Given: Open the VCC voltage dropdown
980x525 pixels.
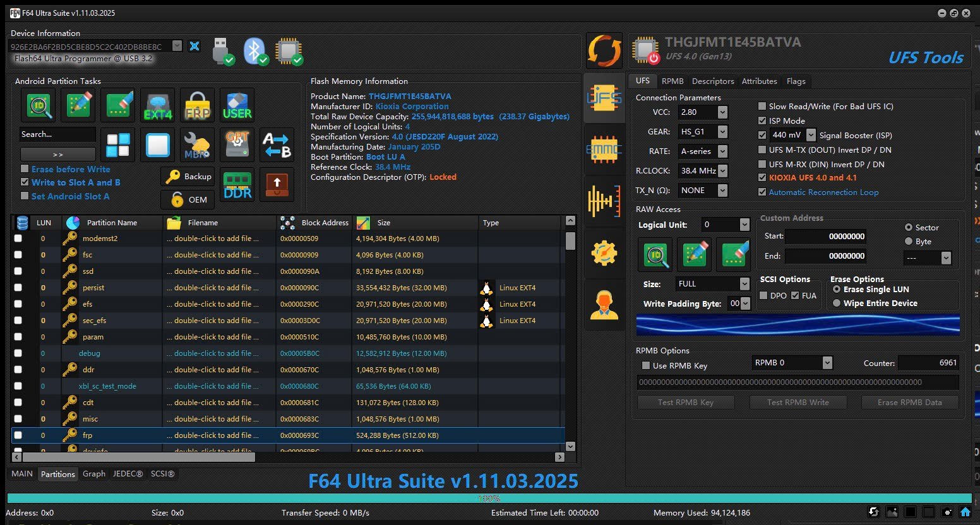Looking at the screenshot, I should (x=722, y=112).
